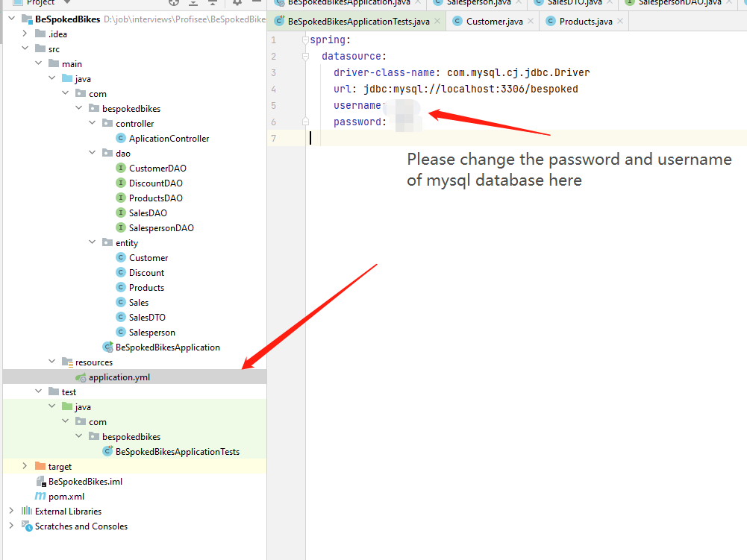The width and height of the screenshot is (747, 560).
Task: Switch to BeSpokedBikesApplicationTests.java tab
Action: tap(358, 22)
